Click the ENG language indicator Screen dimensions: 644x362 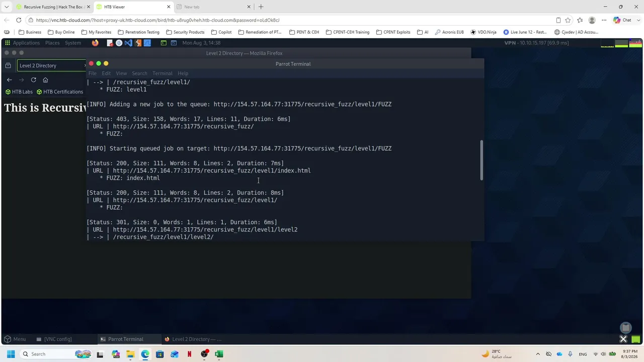[583, 354]
